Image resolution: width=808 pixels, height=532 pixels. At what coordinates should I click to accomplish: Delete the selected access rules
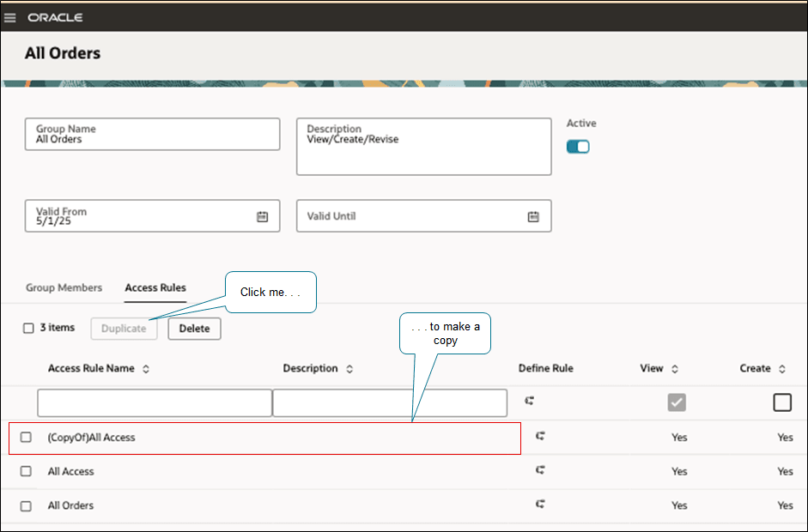coord(194,329)
